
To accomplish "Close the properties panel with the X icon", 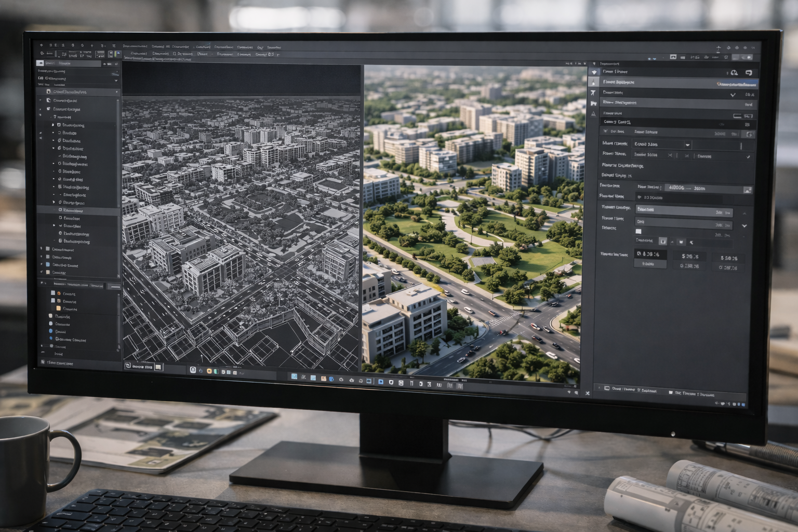I will click(588, 393).
